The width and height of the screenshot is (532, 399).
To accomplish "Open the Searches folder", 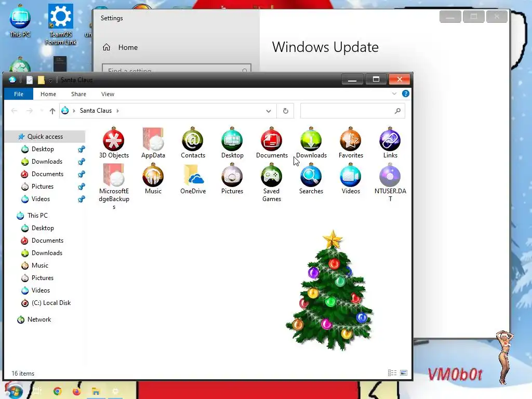I will pos(311,179).
